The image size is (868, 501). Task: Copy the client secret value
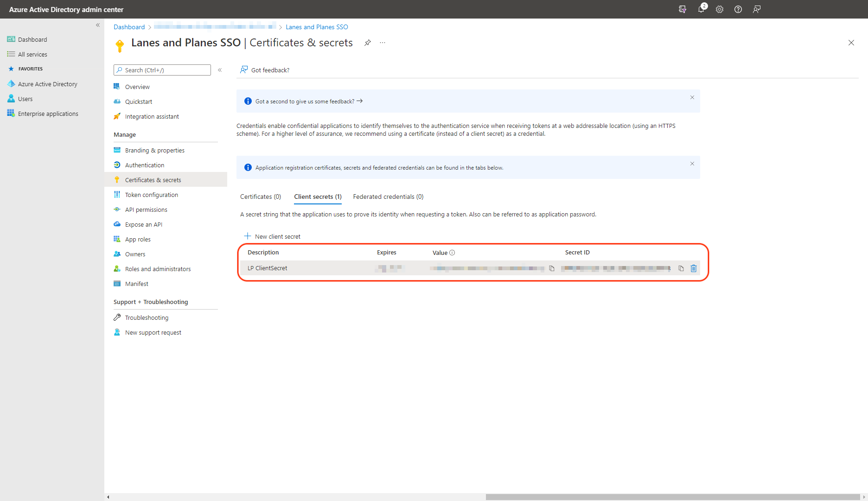coord(552,268)
